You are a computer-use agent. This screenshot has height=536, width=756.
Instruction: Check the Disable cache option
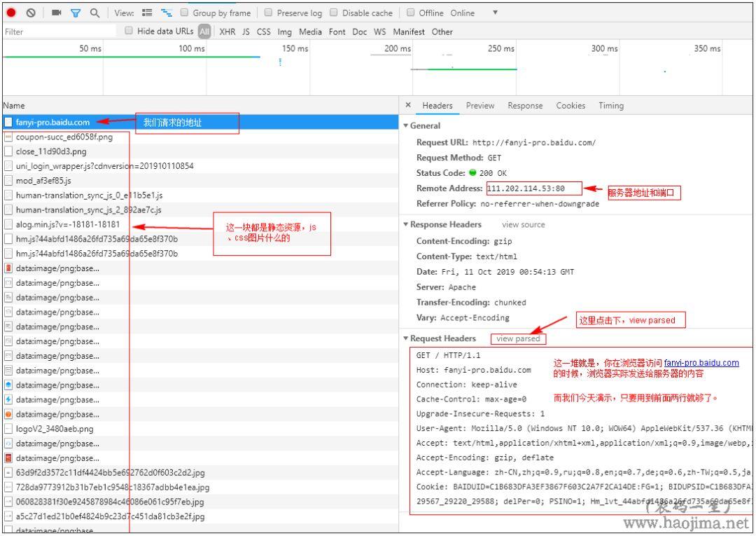pos(336,12)
